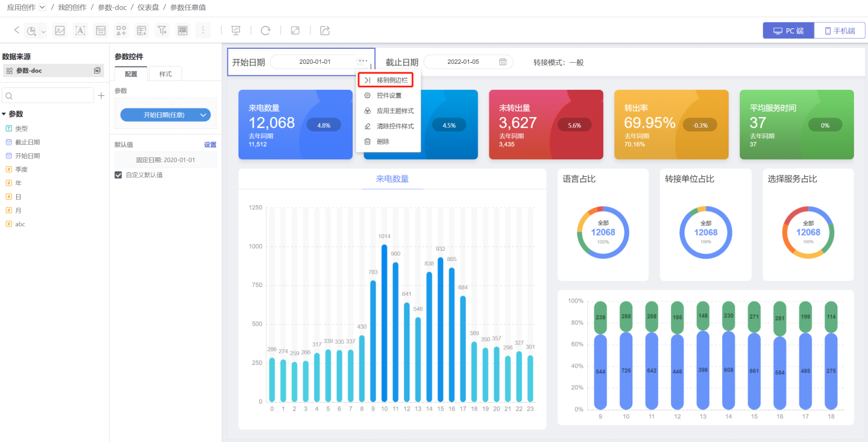Viewport: 868px width, 442px height.
Task: Expand the 应用创作 breadcrumb dropdown
Action: pyautogui.click(x=42, y=7)
